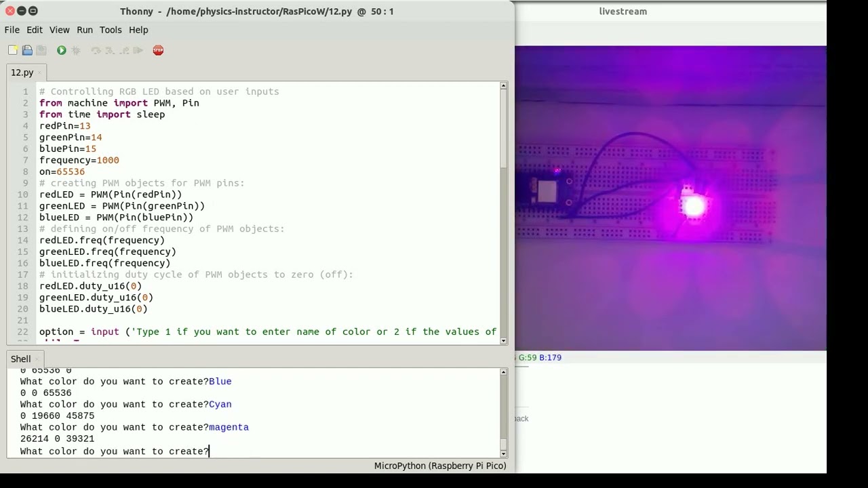
Task: Open the Run menu
Action: (x=85, y=30)
